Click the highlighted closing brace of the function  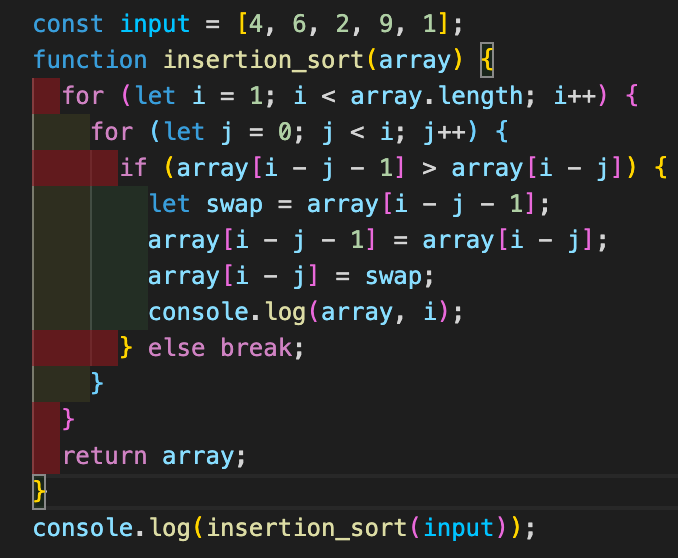coord(39,492)
